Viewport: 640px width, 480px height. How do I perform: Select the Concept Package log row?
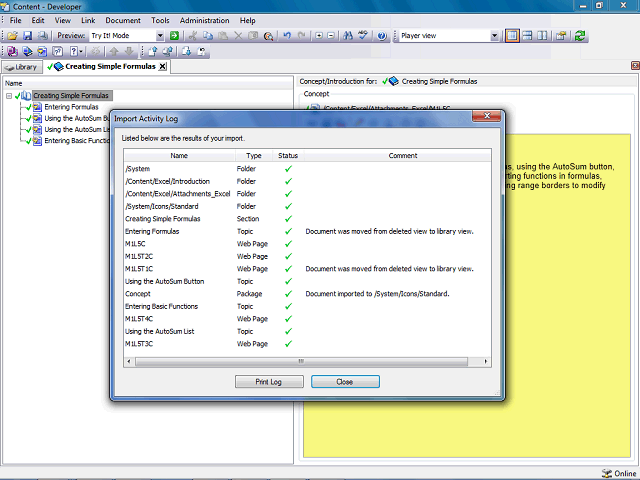pos(307,294)
